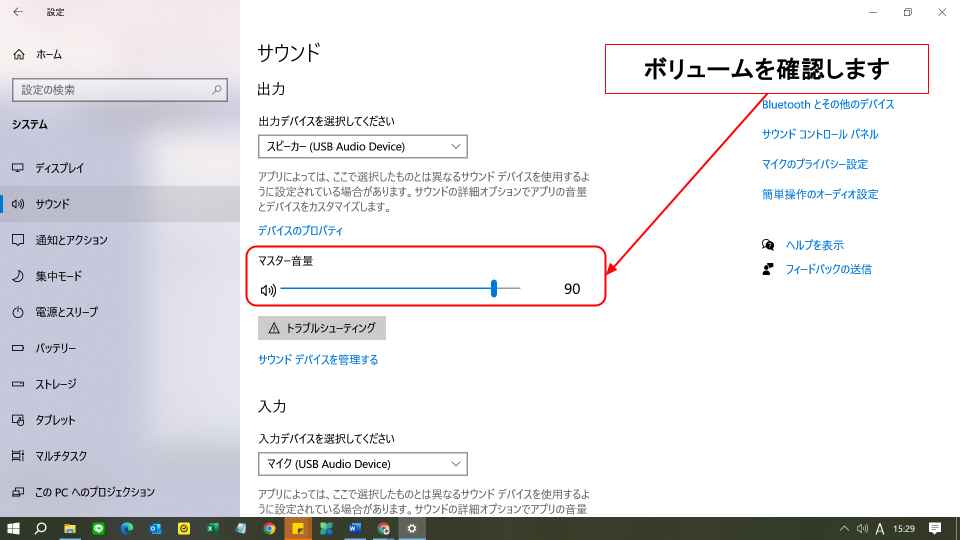Click the master volume slider track

pyautogui.click(x=400, y=289)
